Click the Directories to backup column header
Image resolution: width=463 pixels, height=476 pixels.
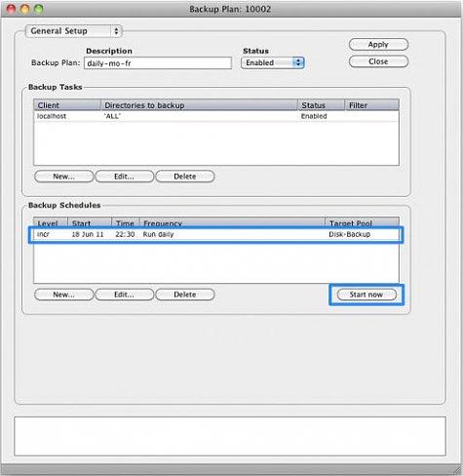[x=199, y=105]
